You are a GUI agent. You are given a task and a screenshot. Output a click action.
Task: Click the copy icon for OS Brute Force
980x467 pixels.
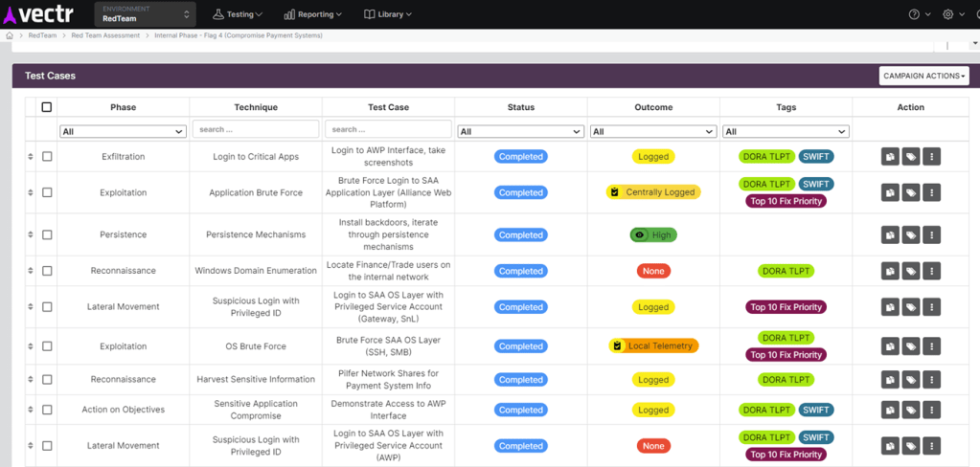[x=890, y=346]
